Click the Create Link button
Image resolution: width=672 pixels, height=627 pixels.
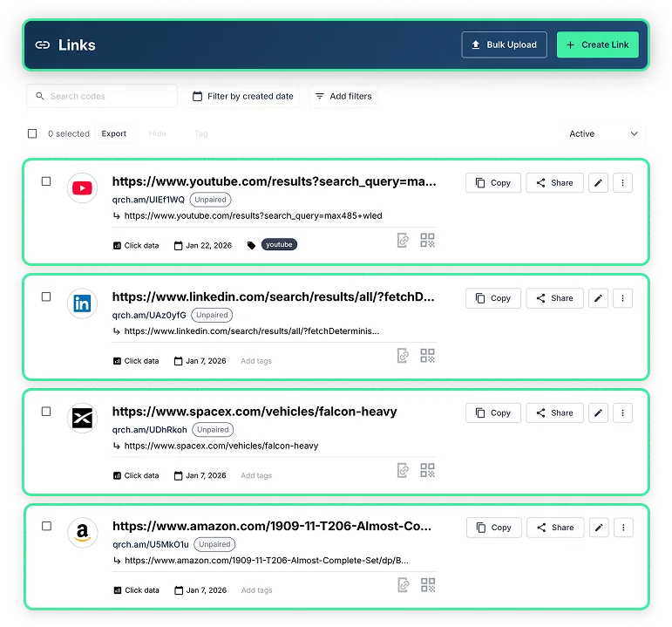pos(597,44)
